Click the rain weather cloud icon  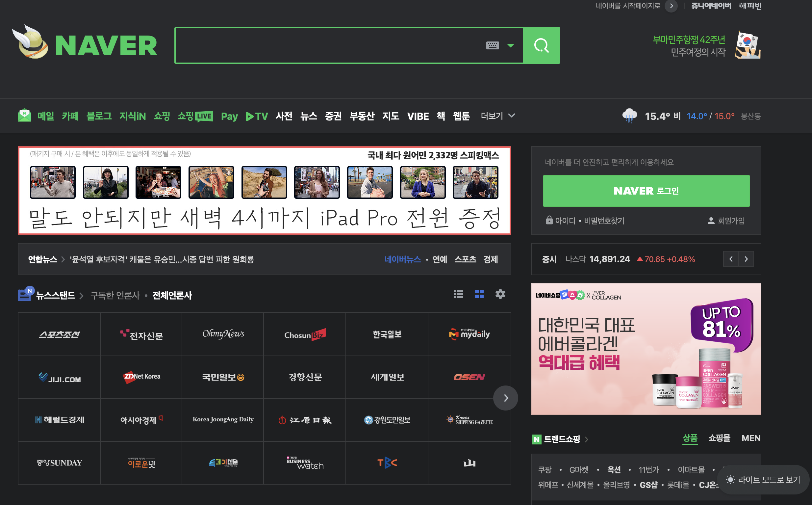629,116
